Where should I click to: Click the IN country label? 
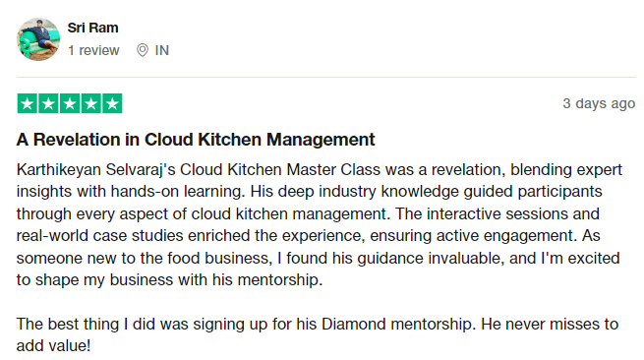pyautogui.click(x=162, y=50)
